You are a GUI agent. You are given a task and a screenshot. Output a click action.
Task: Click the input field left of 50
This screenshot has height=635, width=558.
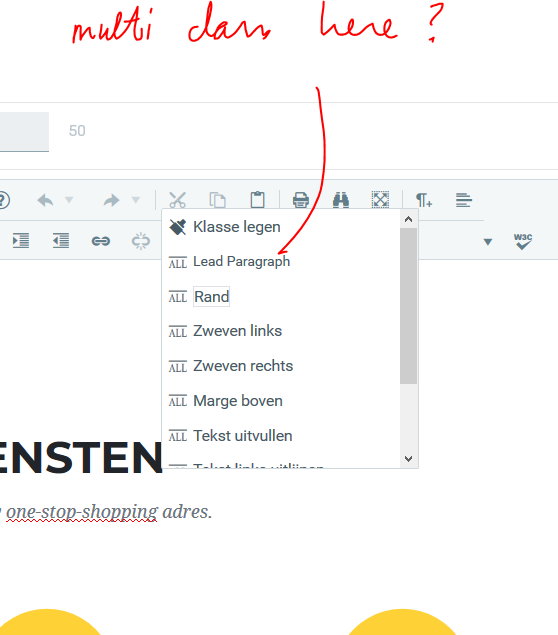pyautogui.click(x=24, y=132)
